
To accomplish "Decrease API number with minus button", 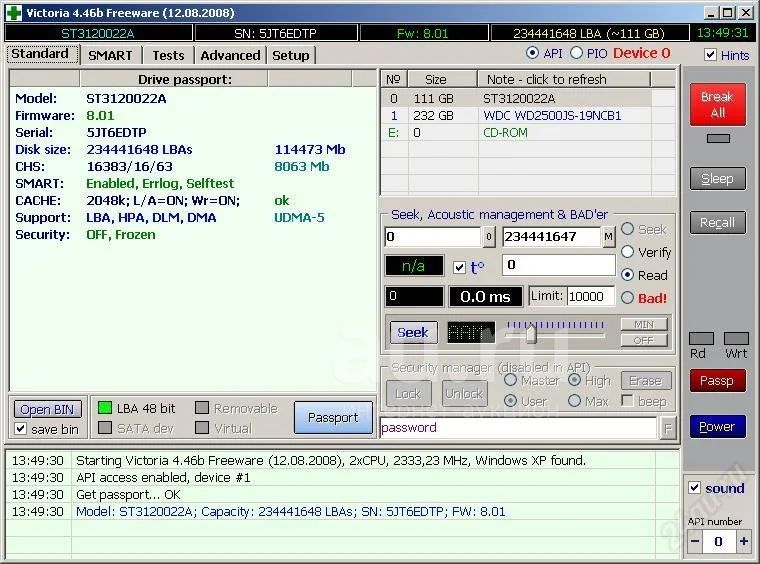I will coord(695,541).
